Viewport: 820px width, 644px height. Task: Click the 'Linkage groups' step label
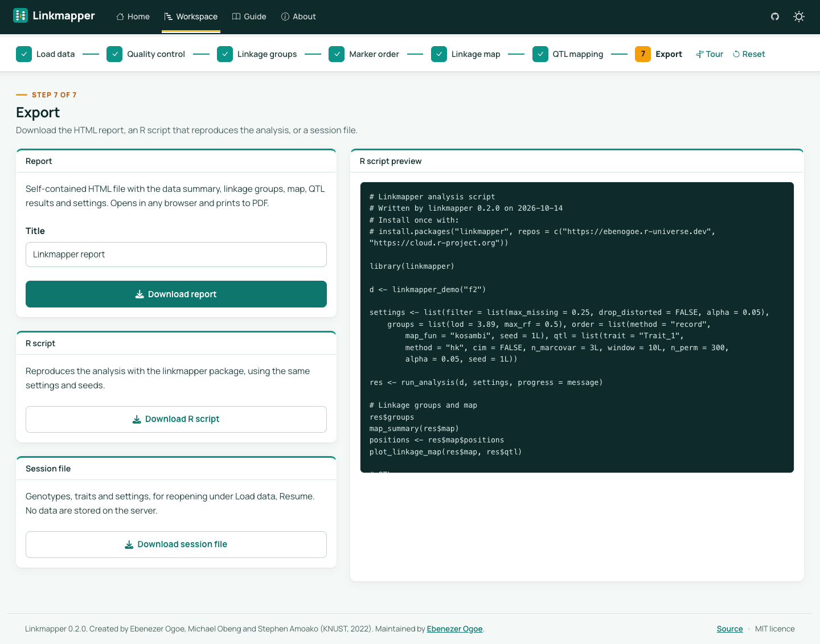(x=267, y=54)
